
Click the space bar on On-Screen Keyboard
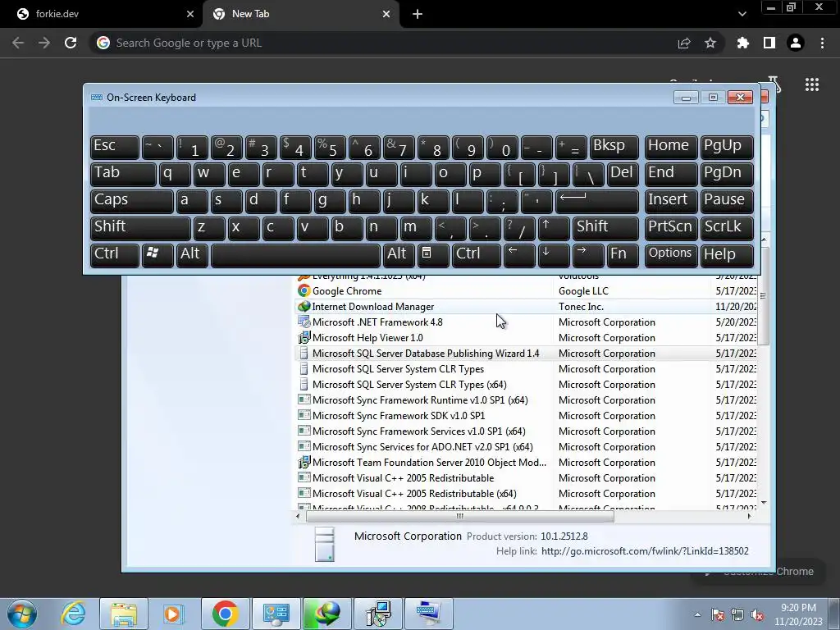click(295, 255)
